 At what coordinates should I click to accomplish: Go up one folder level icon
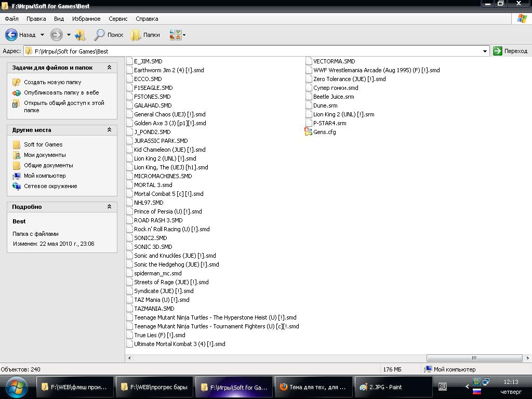(x=80, y=35)
